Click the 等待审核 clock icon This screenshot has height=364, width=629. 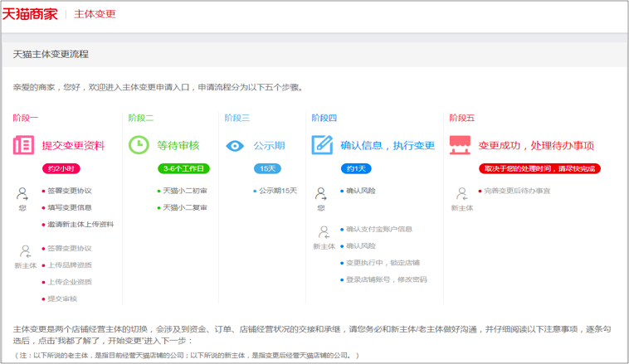[x=139, y=145]
